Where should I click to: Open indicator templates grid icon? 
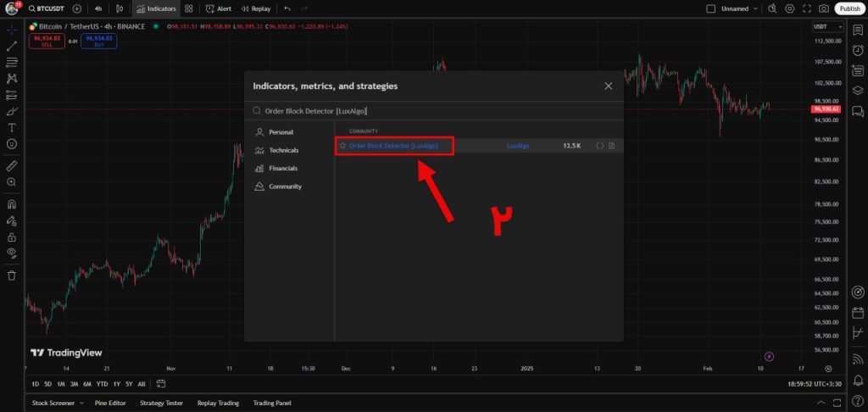click(x=189, y=8)
